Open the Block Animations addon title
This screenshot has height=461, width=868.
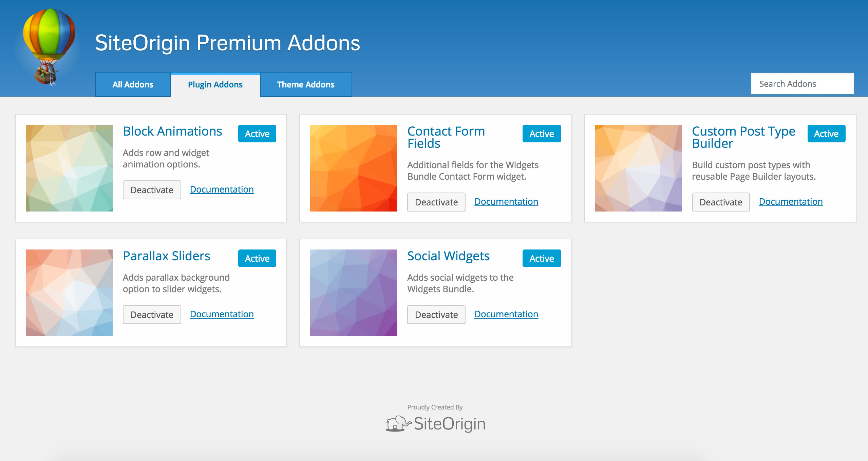(172, 131)
